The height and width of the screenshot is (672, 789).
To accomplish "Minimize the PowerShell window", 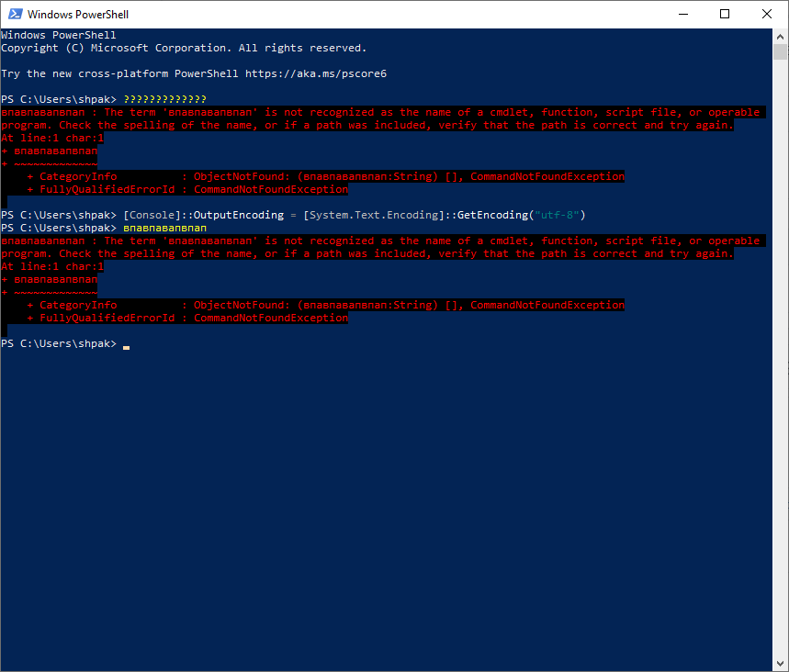I will click(683, 14).
